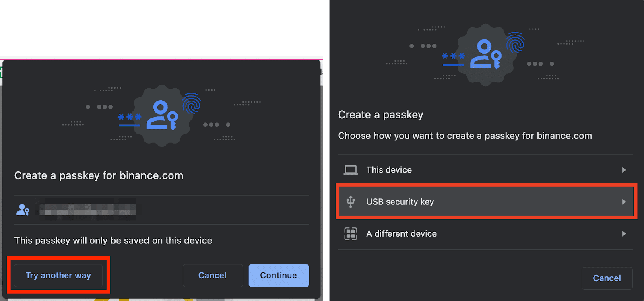Click Continue to create passkey

[x=279, y=275]
